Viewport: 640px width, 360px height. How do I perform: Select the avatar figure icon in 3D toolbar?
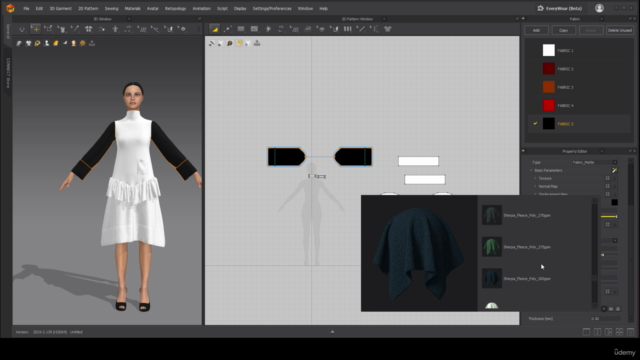(x=116, y=29)
